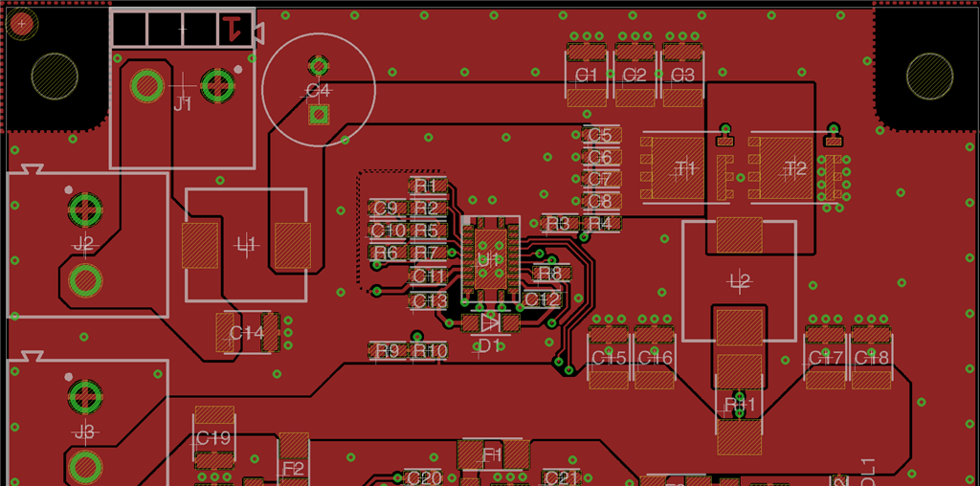The height and width of the screenshot is (486, 980).
Task: Select diode D1 symbol
Action: pyautogui.click(x=490, y=323)
